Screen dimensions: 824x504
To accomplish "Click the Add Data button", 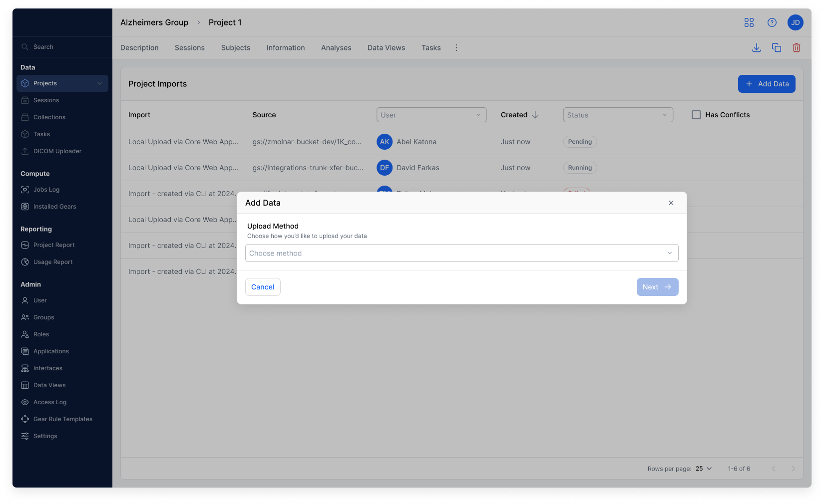I will [767, 84].
